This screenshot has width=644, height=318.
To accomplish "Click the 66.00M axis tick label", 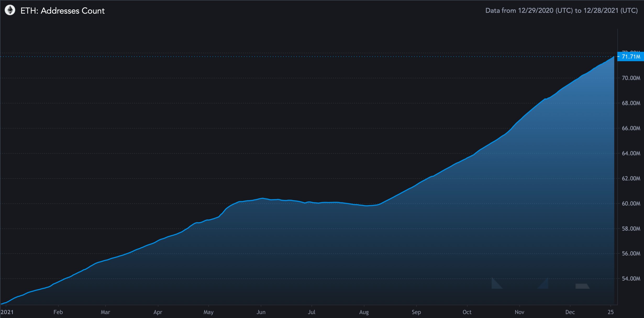I will [x=631, y=128].
